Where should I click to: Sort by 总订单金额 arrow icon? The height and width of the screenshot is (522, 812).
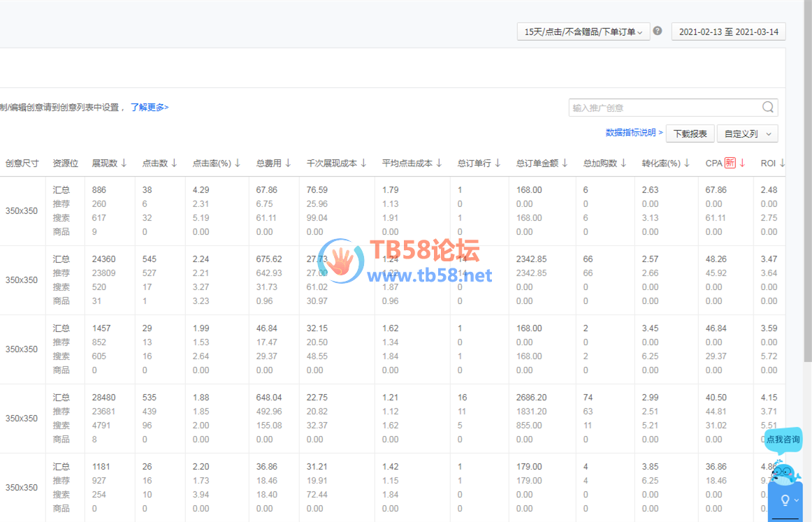pyautogui.click(x=565, y=163)
